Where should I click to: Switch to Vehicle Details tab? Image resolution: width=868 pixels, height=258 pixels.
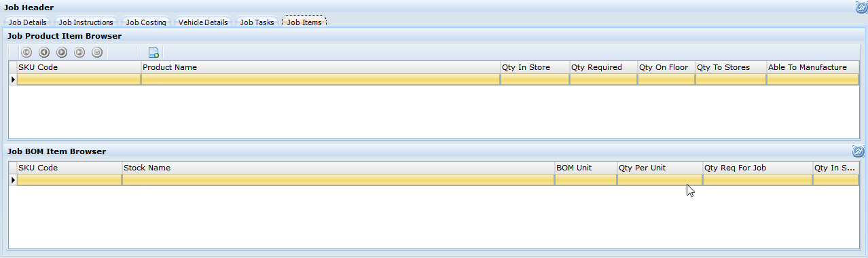[203, 22]
